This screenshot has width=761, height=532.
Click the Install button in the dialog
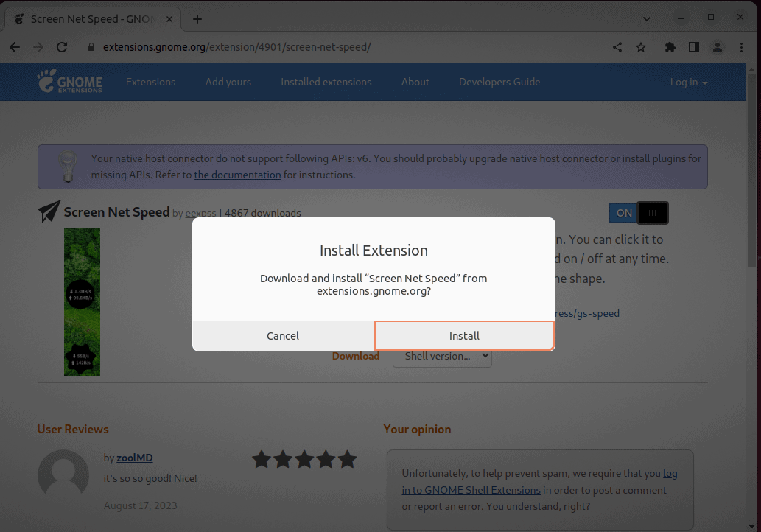tap(464, 335)
